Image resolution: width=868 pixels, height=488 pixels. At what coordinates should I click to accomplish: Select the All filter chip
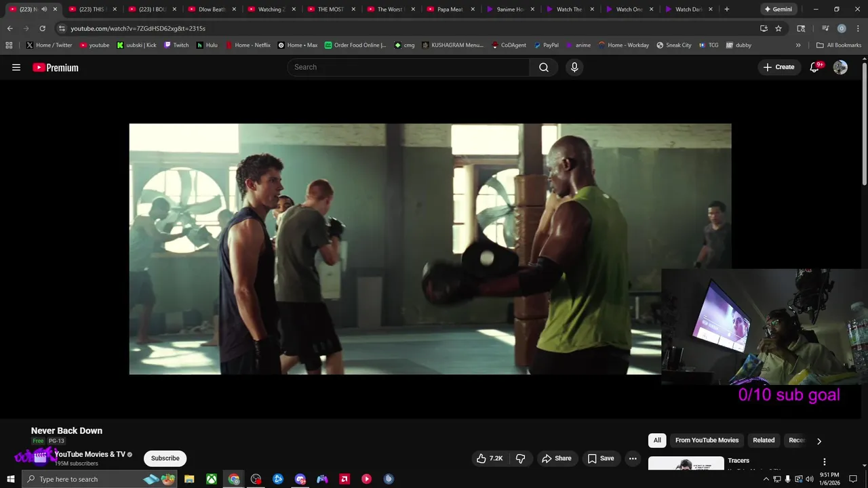click(657, 441)
